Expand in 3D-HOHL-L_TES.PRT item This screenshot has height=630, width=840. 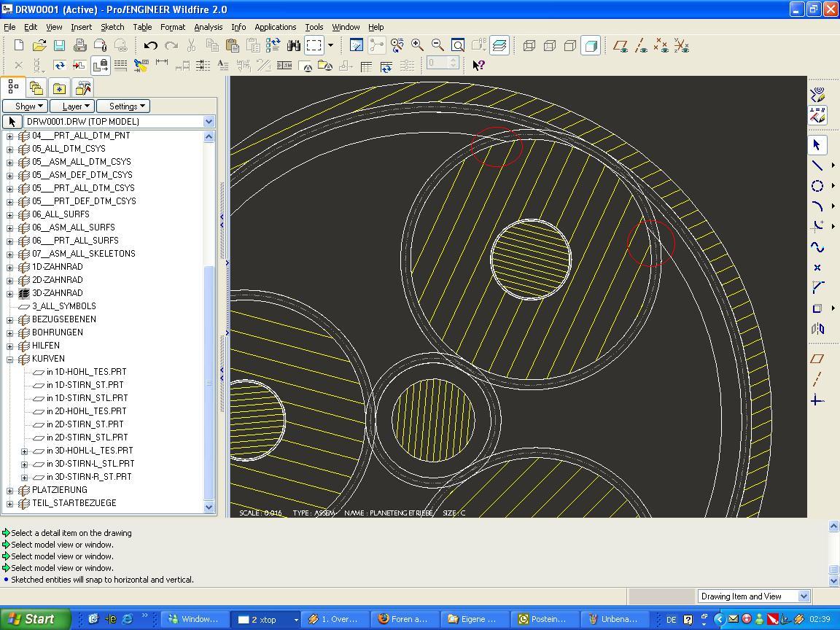tap(24, 451)
